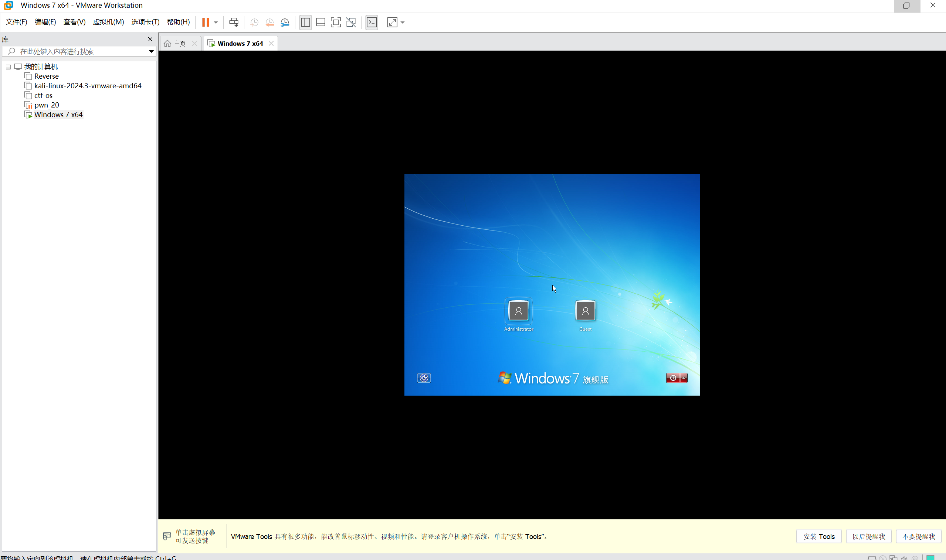Click the hard disk status bar icon
The width and height of the screenshot is (946, 560).
872,558
